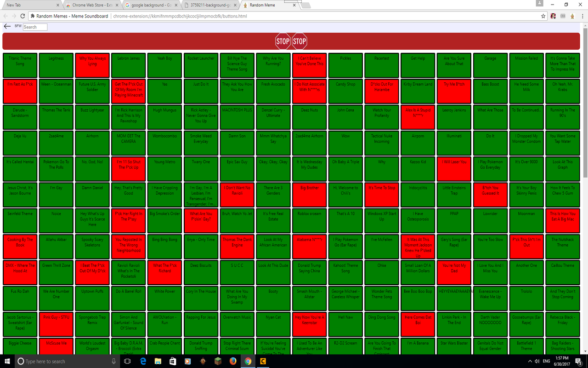The height and width of the screenshot is (368, 588).
Task: Click Chrome's forward navigation button
Action: coord(14,16)
